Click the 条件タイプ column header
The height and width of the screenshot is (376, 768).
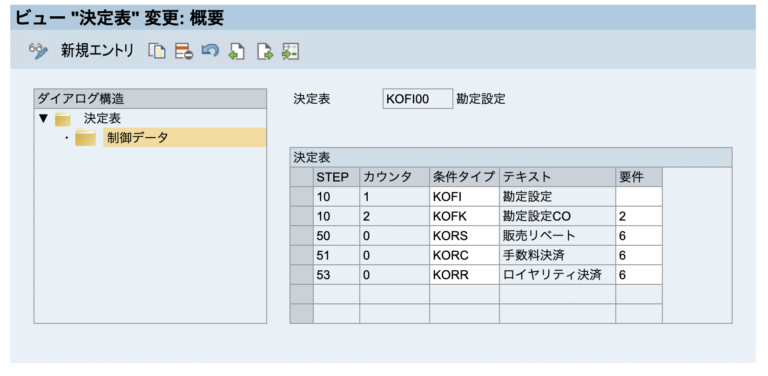click(464, 177)
